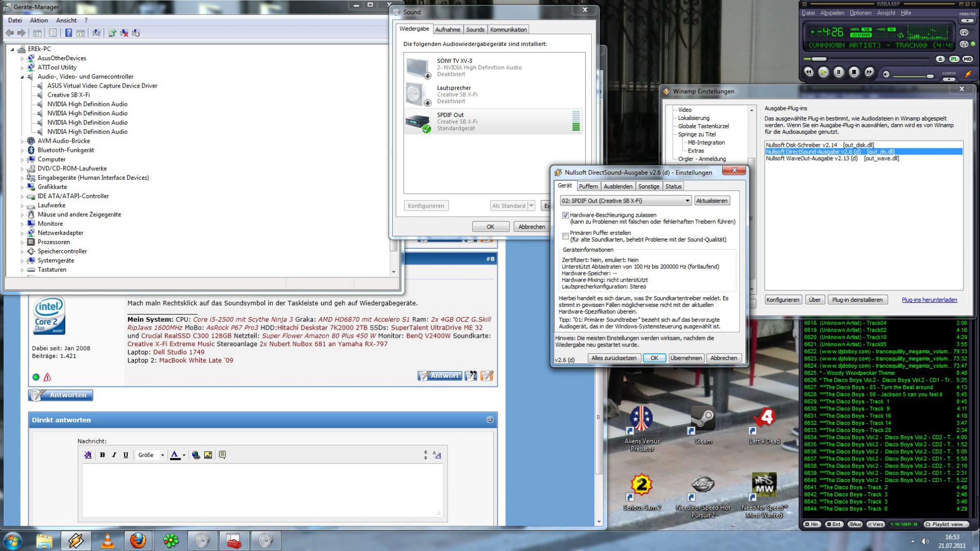
Task: Open the Größe font size dropdown
Action: (x=151, y=455)
